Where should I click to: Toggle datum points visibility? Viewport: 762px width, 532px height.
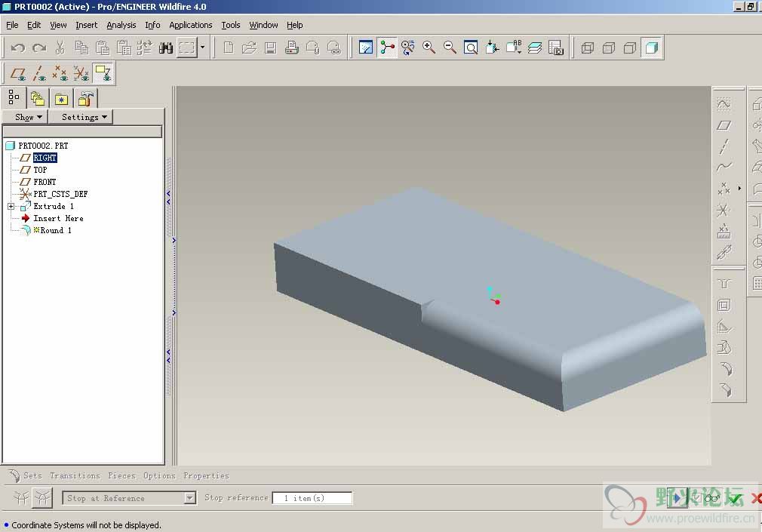60,73
